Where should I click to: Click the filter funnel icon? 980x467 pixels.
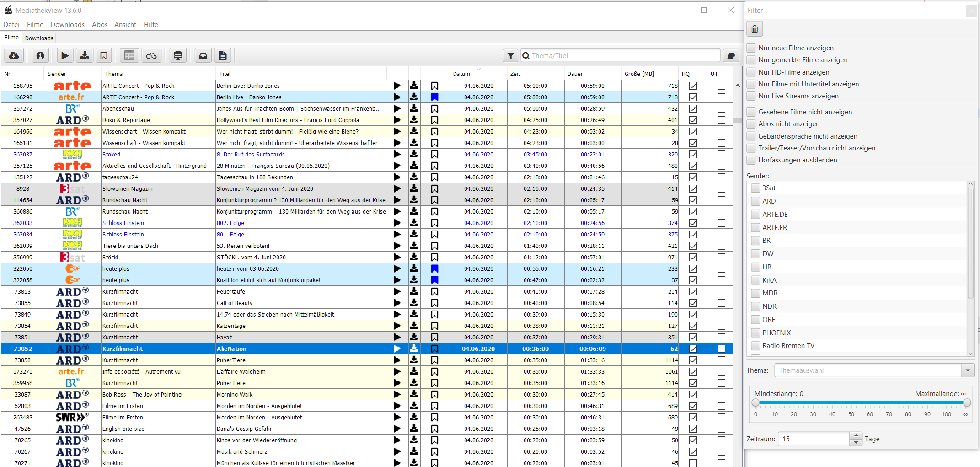click(510, 56)
